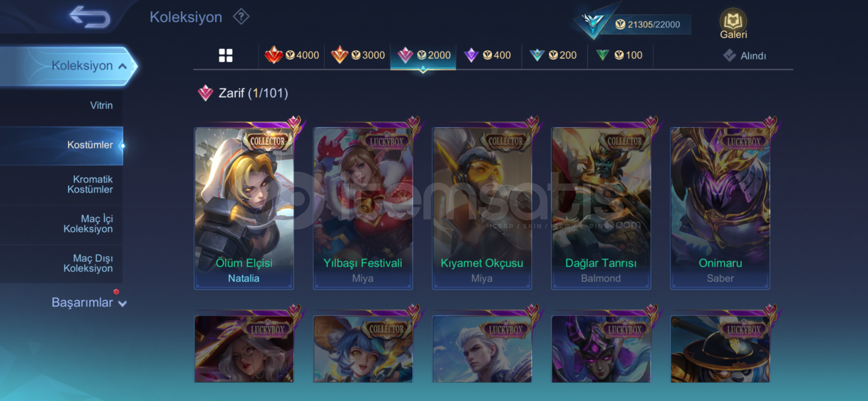Open the Vitrin sidebar item
This screenshot has width=868, height=401.
click(x=101, y=105)
